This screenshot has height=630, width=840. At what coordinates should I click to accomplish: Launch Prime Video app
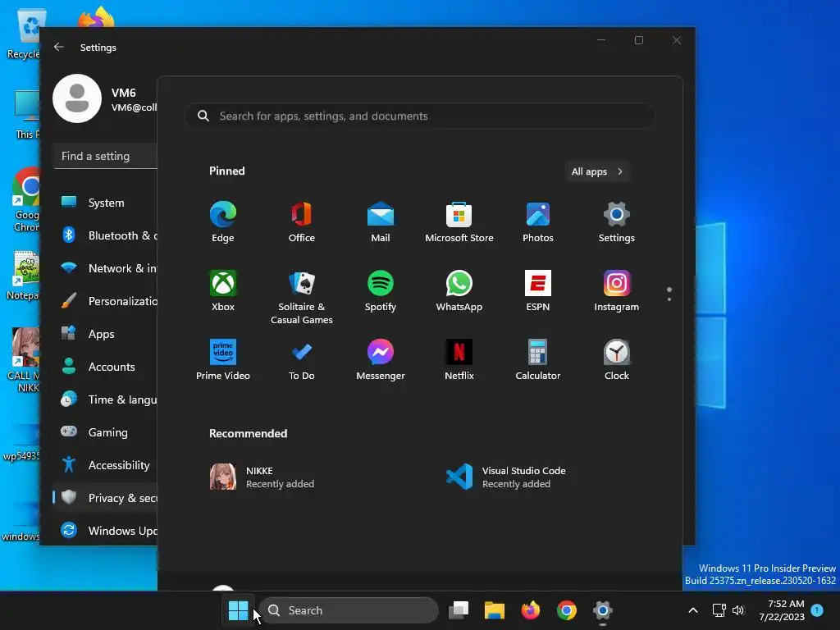223,359
